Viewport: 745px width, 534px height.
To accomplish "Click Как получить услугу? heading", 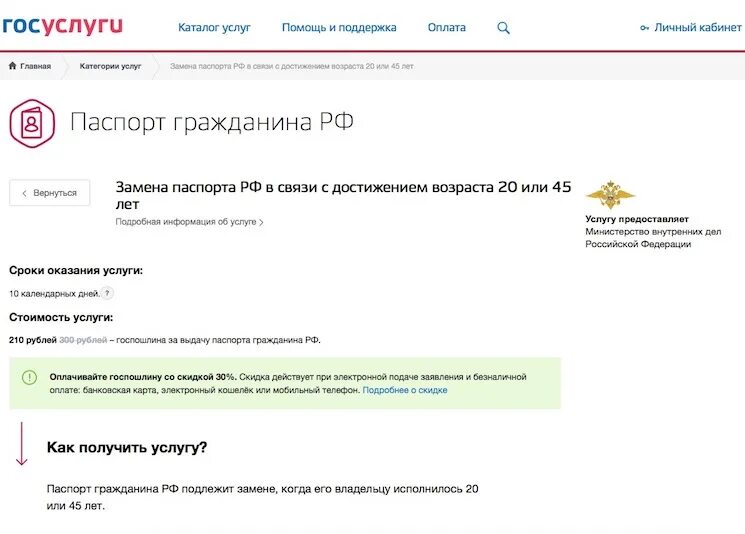I will click(127, 447).
